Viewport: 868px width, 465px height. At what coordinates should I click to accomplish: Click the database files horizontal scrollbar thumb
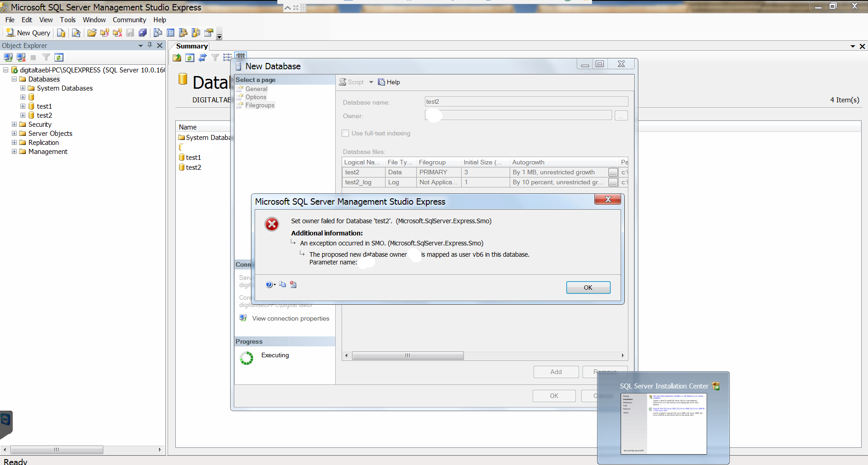(x=408, y=355)
